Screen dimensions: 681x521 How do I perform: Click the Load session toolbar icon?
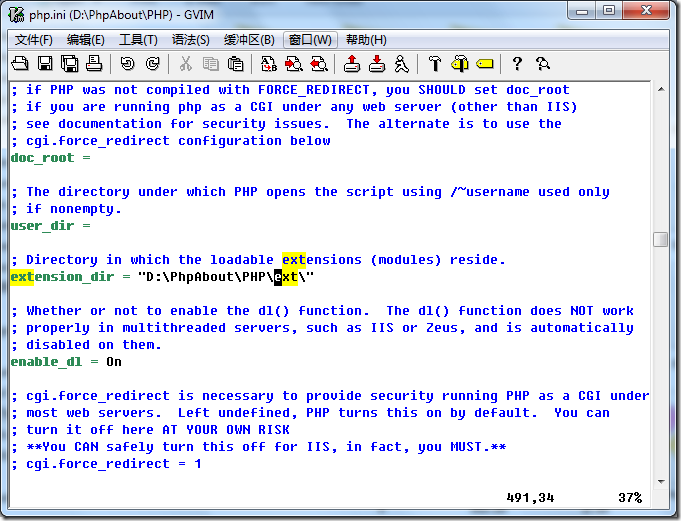click(x=352, y=64)
